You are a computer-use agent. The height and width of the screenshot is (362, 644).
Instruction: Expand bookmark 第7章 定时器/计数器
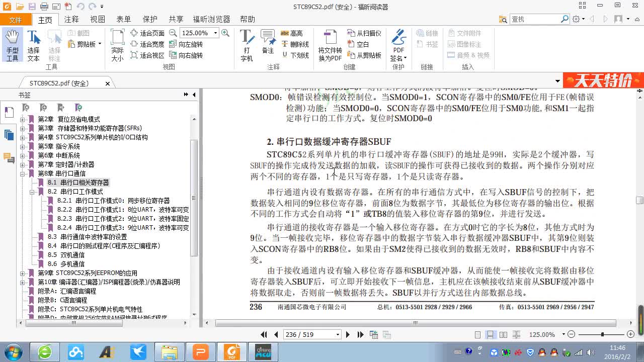[22, 164]
